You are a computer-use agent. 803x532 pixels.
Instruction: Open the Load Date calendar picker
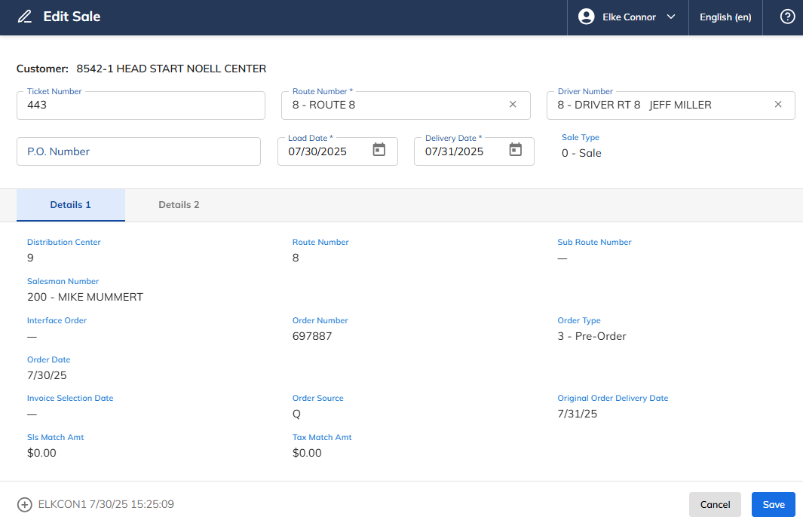(x=379, y=149)
